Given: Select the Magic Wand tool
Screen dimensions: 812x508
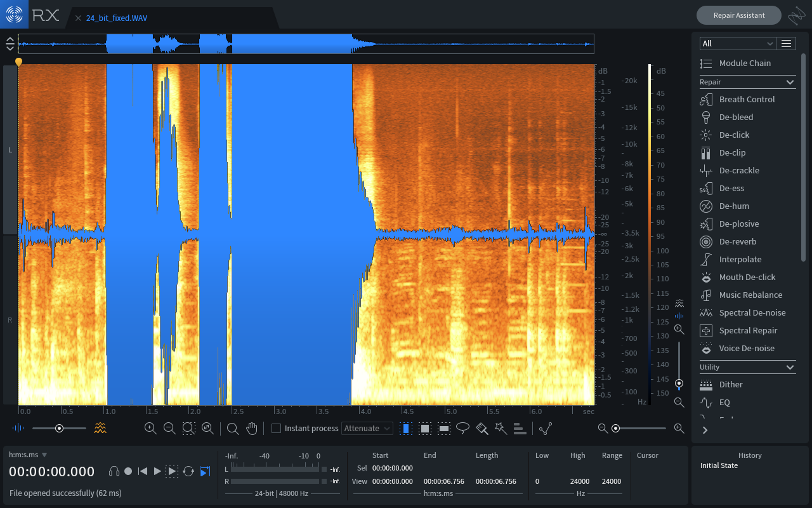Looking at the screenshot, I should point(501,429).
